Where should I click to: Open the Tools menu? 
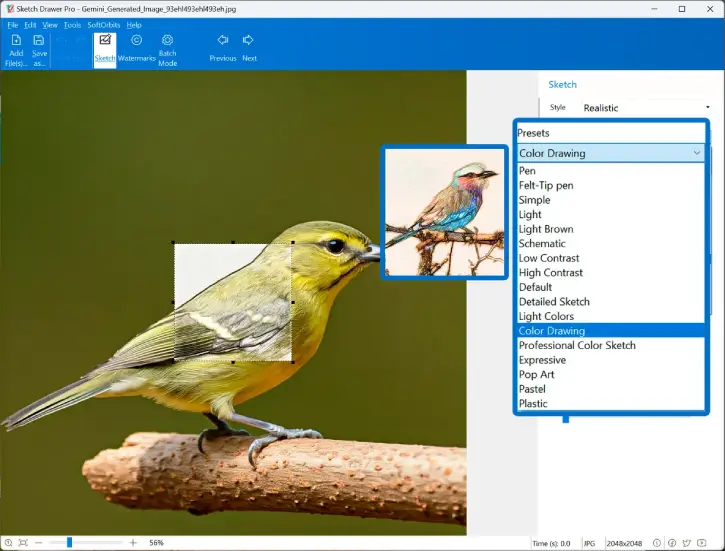[x=72, y=24]
